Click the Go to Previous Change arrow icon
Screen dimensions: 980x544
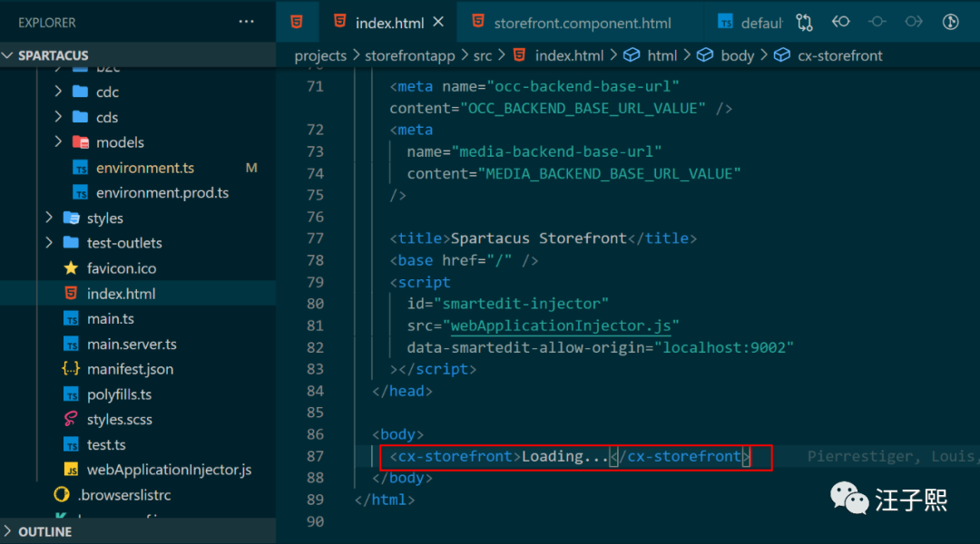pos(841,23)
